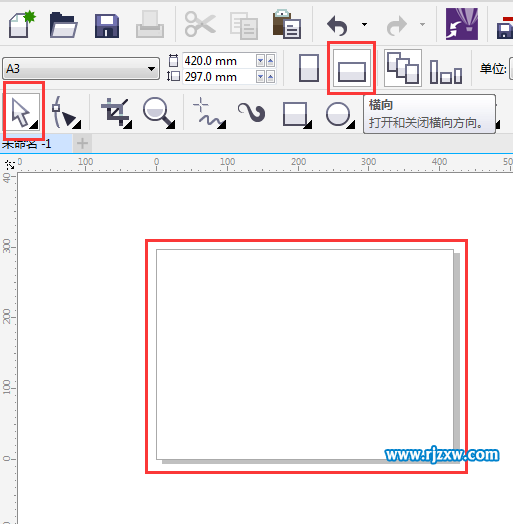Toggle the all pages layout button

pyautogui.click(x=403, y=68)
